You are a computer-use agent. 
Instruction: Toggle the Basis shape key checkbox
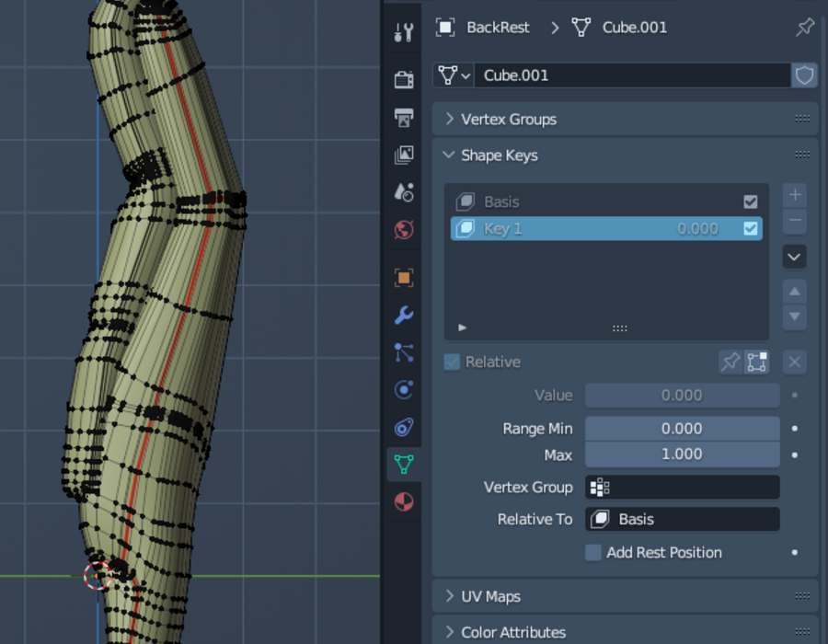click(751, 201)
